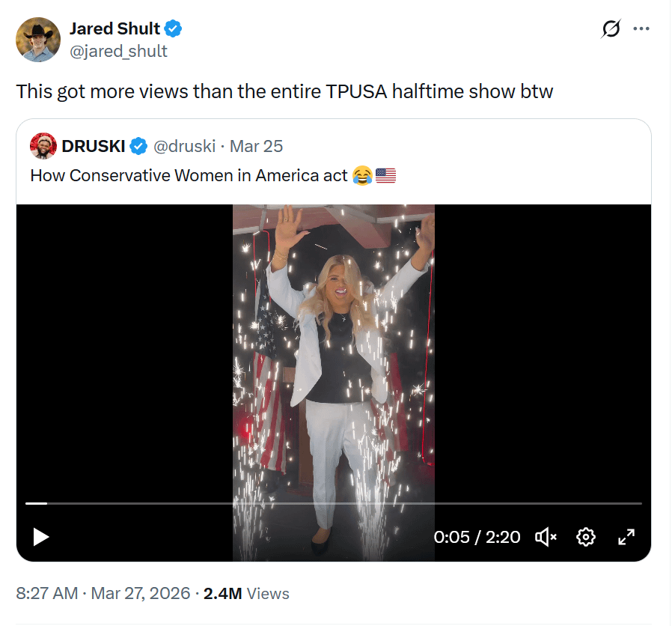Click Jared Shult's blue verified badge

[x=174, y=29]
